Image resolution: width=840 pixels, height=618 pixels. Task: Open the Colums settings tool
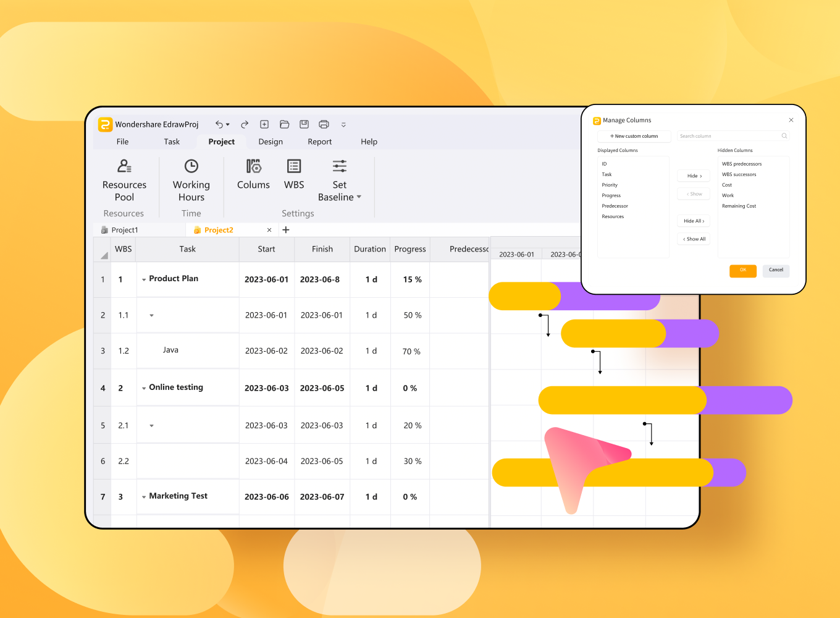(x=253, y=174)
